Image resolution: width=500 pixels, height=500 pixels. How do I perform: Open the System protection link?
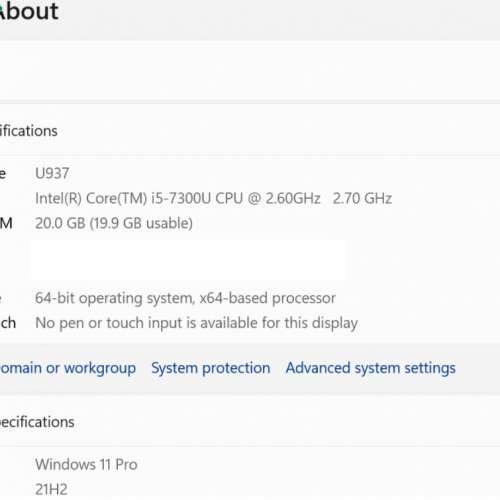(x=211, y=368)
